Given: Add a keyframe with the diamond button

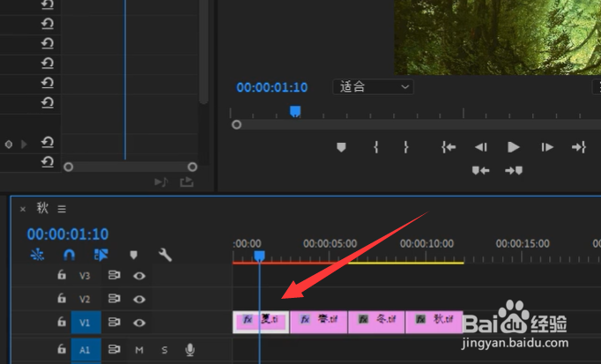Looking at the screenshot, I should [9, 145].
